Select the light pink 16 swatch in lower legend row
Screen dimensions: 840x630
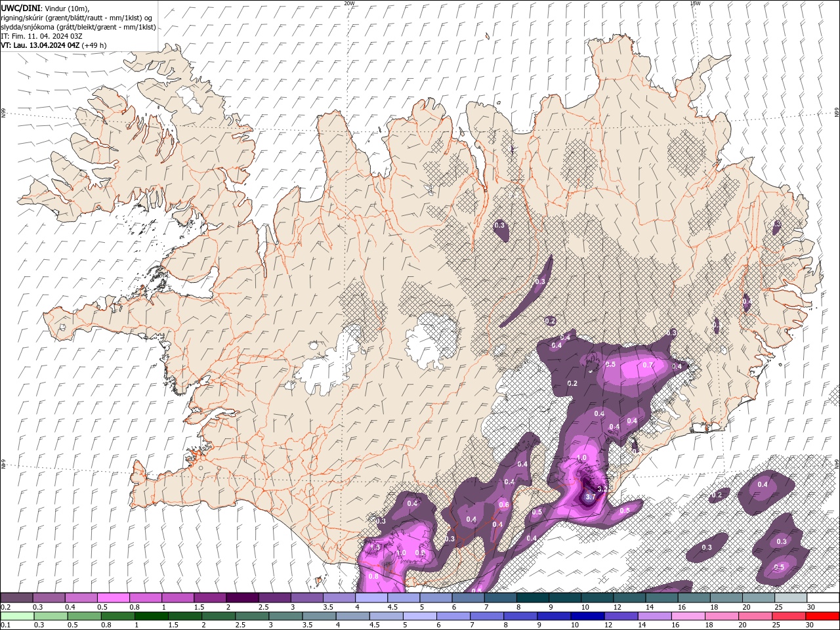coord(688,616)
